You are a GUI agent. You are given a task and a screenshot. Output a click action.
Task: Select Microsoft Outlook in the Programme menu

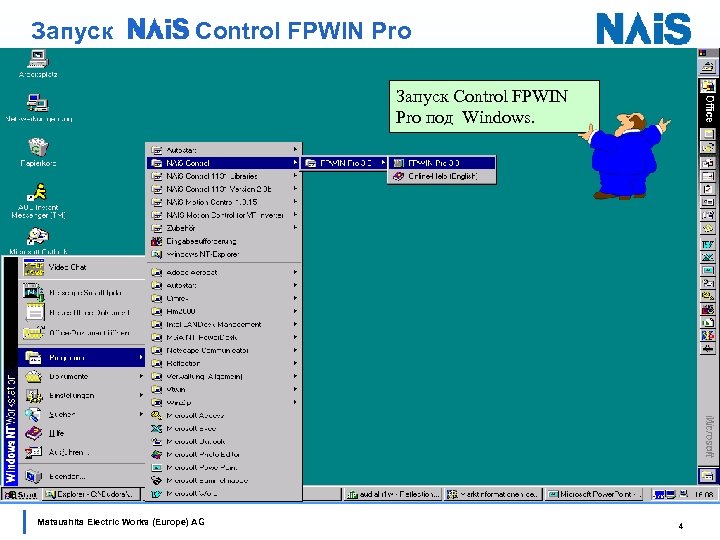tap(224, 441)
